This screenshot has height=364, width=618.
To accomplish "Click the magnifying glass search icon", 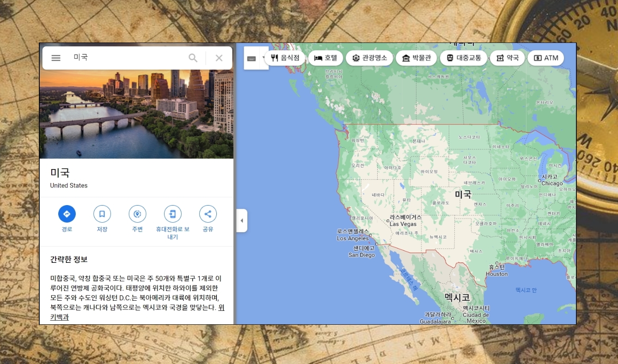I will click(x=193, y=58).
